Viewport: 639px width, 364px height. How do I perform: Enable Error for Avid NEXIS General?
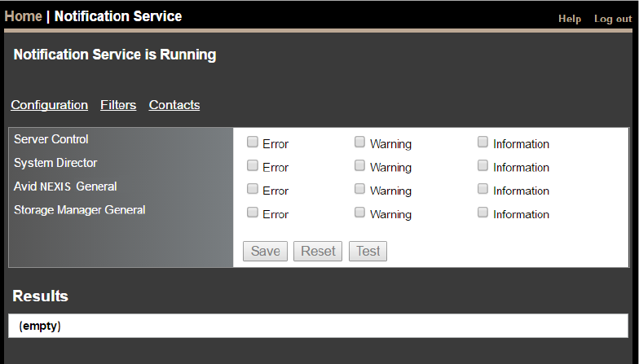pos(253,190)
